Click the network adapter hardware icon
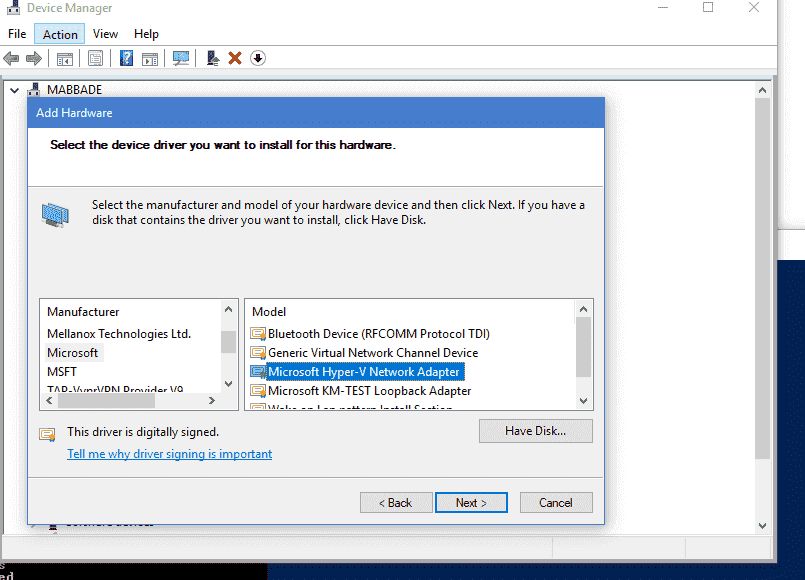805x580 pixels. click(55, 214)
